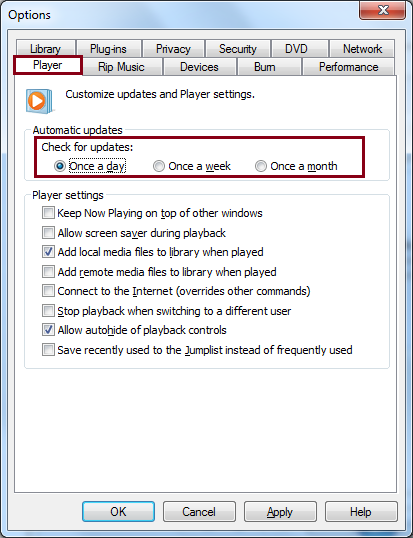This screenshot has width=413, height=538.
Task: Open the Performance tab
Action: pos(349,67)
